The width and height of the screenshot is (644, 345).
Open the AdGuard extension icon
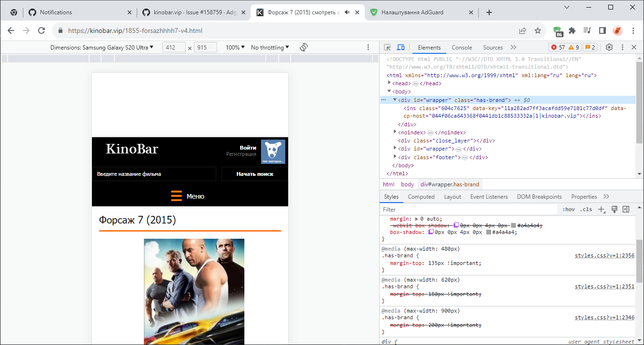pos(557,30)
